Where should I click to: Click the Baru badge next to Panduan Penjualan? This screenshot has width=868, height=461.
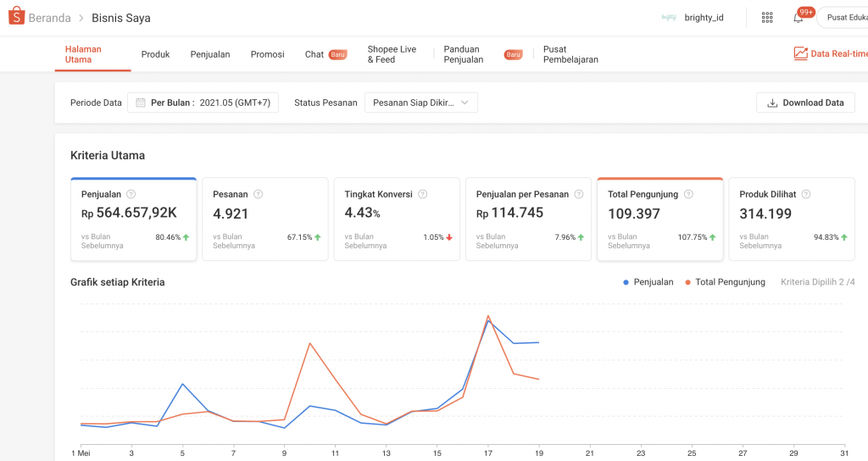(x=513, y=54)
